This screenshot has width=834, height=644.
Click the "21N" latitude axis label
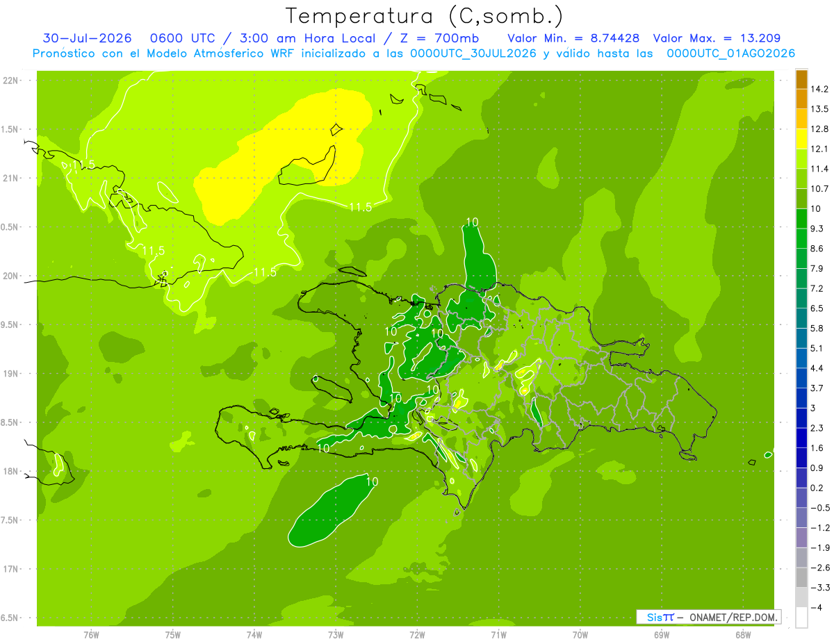click(x=10, y=179)
